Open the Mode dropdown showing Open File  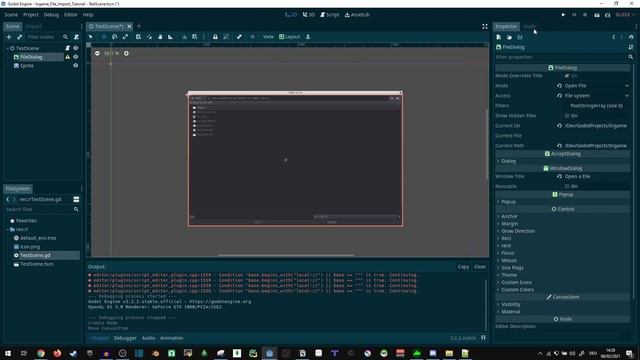click(x=597, y=86)
